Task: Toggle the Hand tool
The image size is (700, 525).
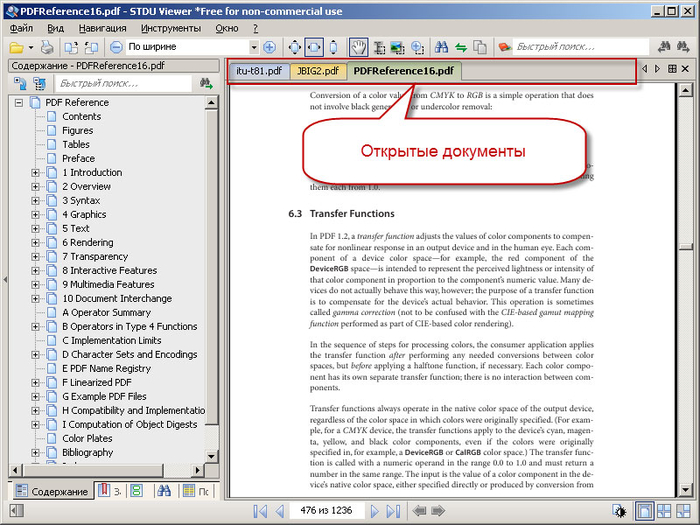Action: pyautogui.click(x=358, y=47)
